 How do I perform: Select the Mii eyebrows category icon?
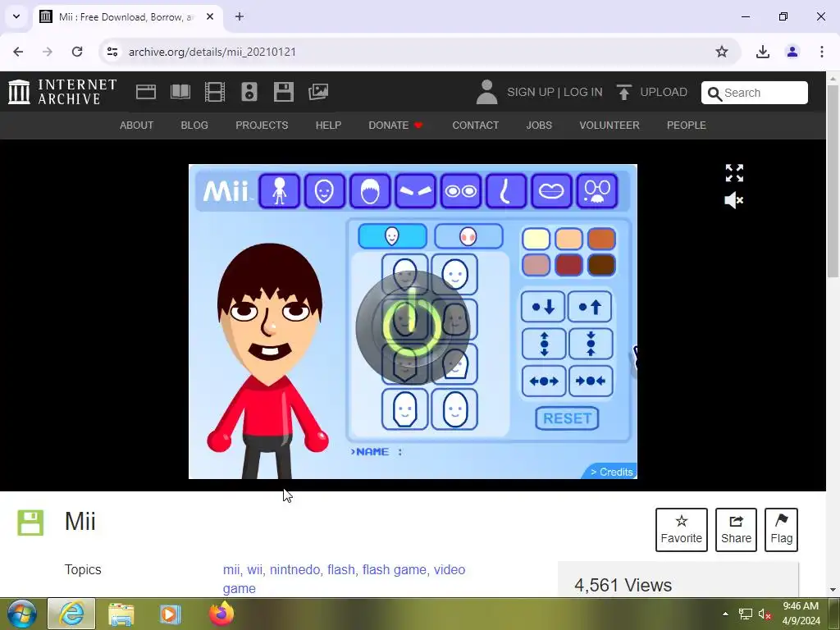tap(415, 190)
